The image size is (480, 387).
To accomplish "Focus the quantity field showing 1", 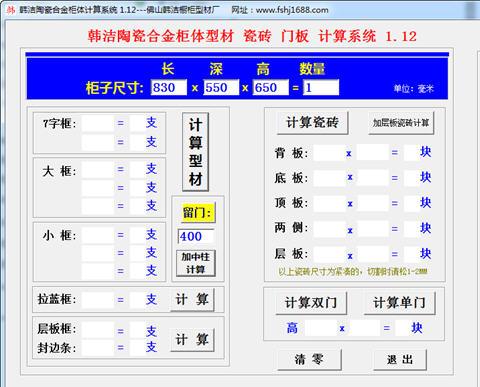I will coord(321,87).
